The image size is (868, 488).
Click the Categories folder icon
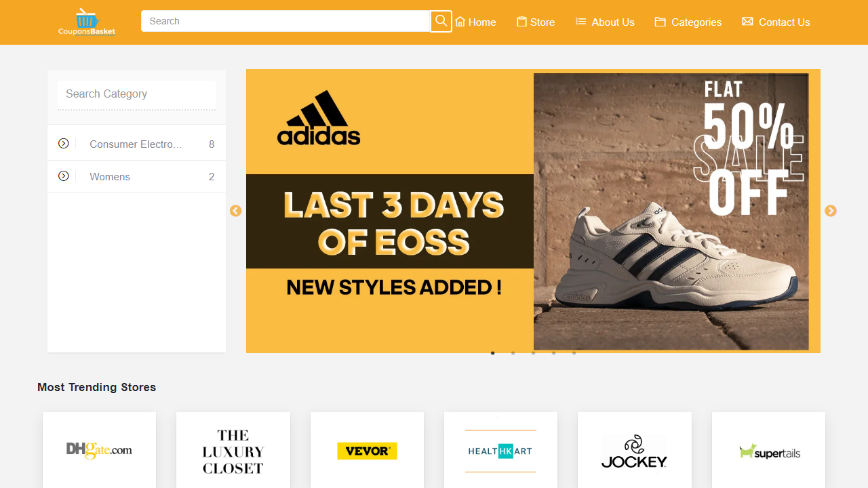tap(659, 21)
